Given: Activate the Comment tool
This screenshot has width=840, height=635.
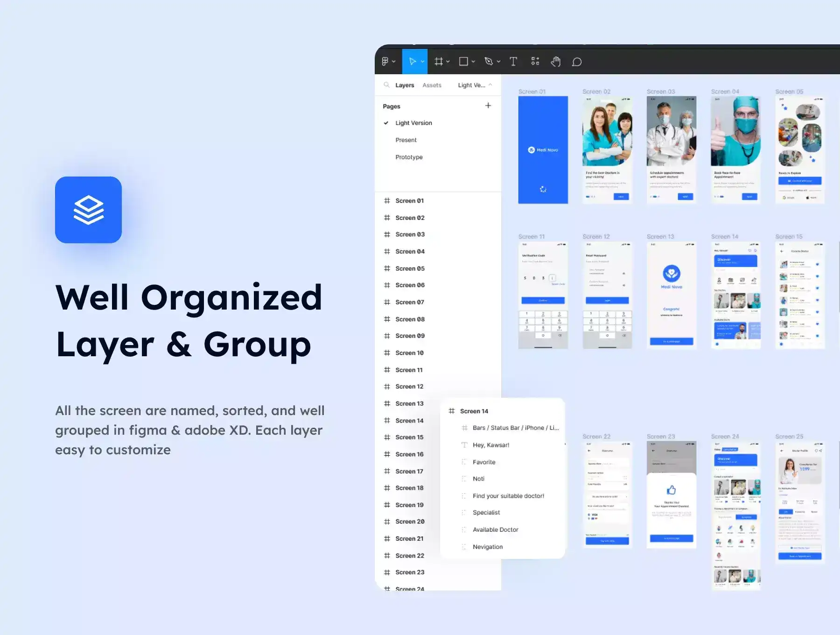Looking at the screenshot, I should coord(577,62).
